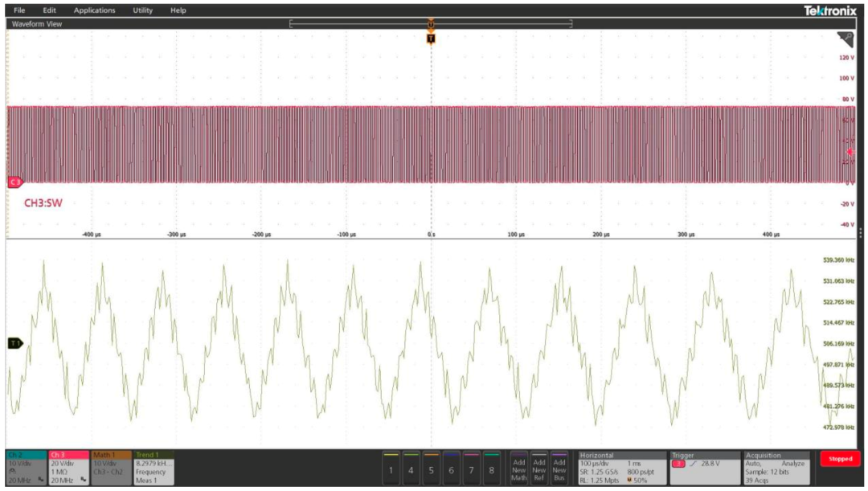Click the T1 trend waveform handle
The image size is (868, 491).
[x=14, y=343]
